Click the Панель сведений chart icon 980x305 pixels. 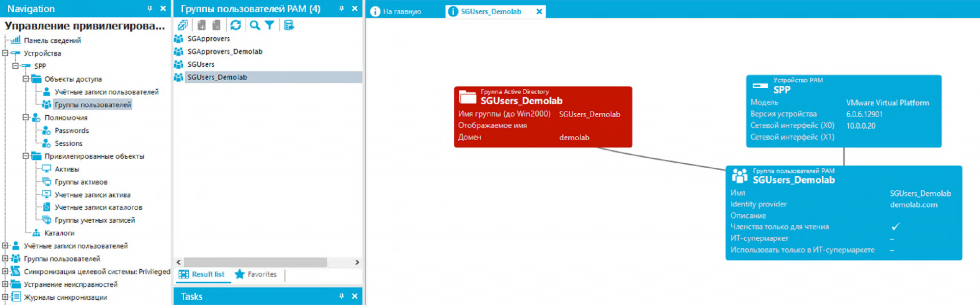[16, 40]
